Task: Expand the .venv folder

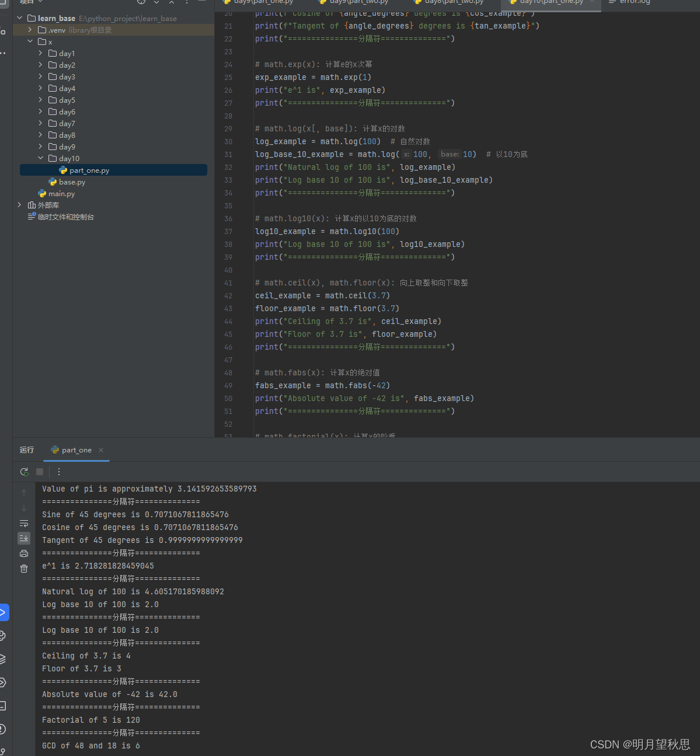Action: pos(30,30)
